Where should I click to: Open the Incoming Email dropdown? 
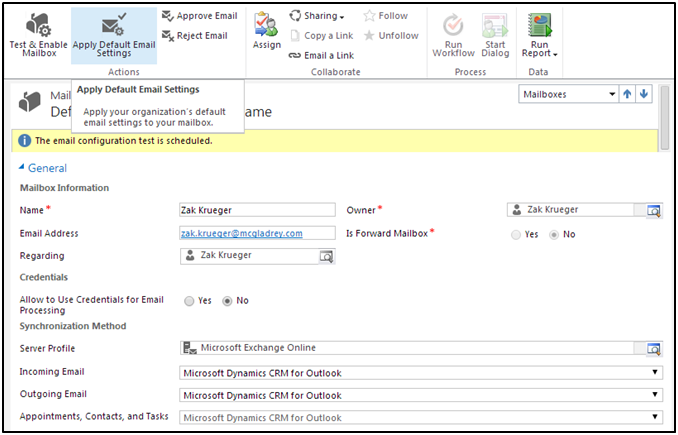pyautogui.click(x=421, y=373)
